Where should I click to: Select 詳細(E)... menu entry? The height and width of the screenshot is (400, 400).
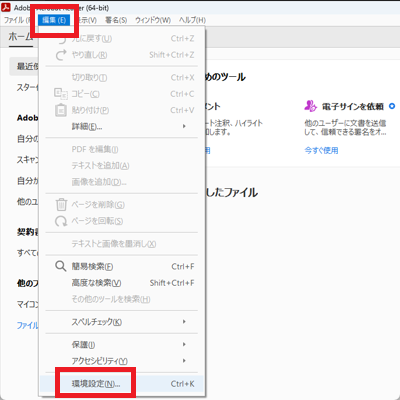[x=122, y=126]
